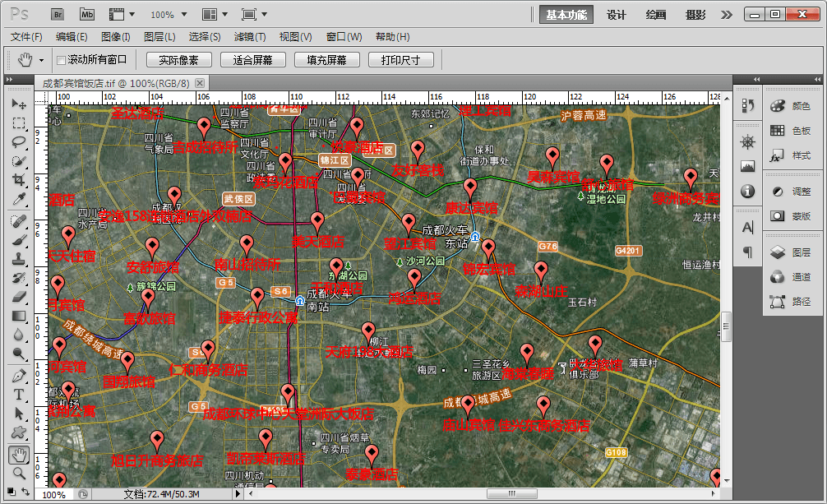Close the 成都宾馆饭店.tif document tab
The height and width of the screenshot is (504, 827).
click(x=200, y=83)
